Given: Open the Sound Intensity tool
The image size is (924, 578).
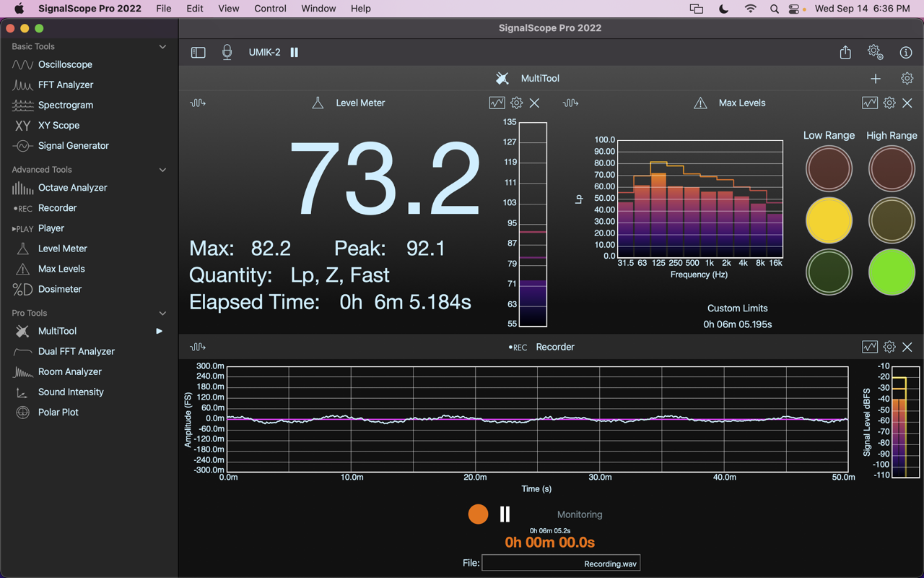Looking at the screenshot, I should pyautogui.click(x=71, y=392).
